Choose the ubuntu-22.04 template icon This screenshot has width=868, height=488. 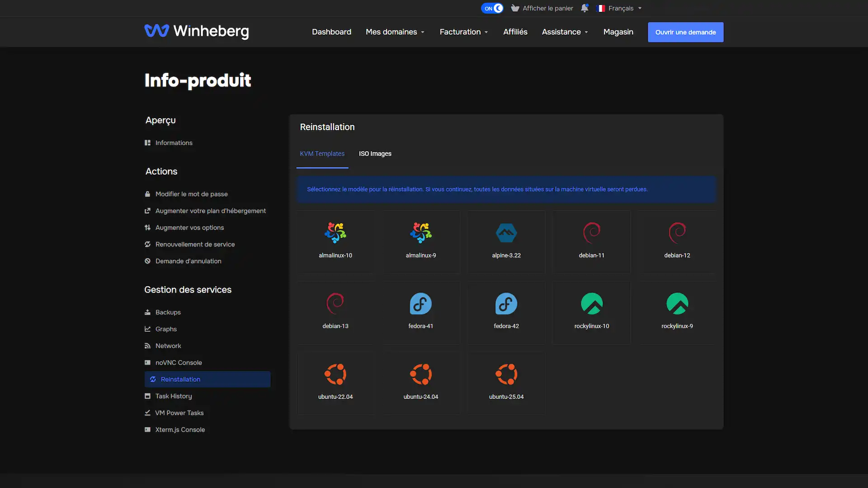335,375
